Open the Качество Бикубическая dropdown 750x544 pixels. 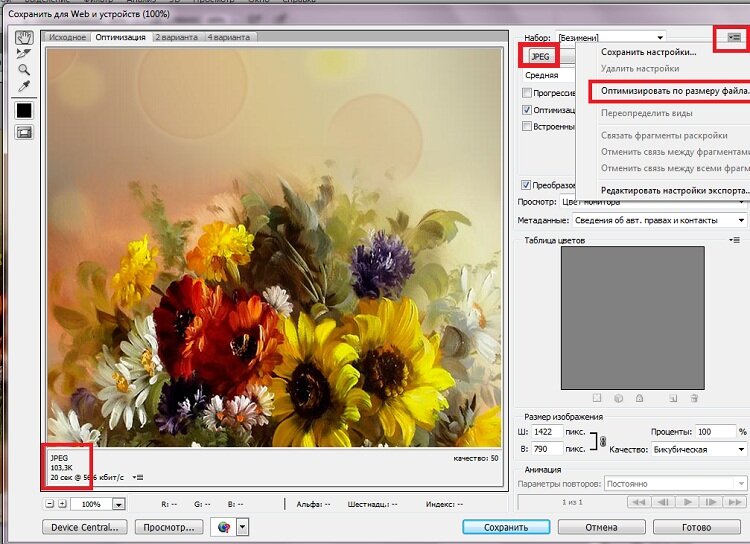click(x=699, y=449)
